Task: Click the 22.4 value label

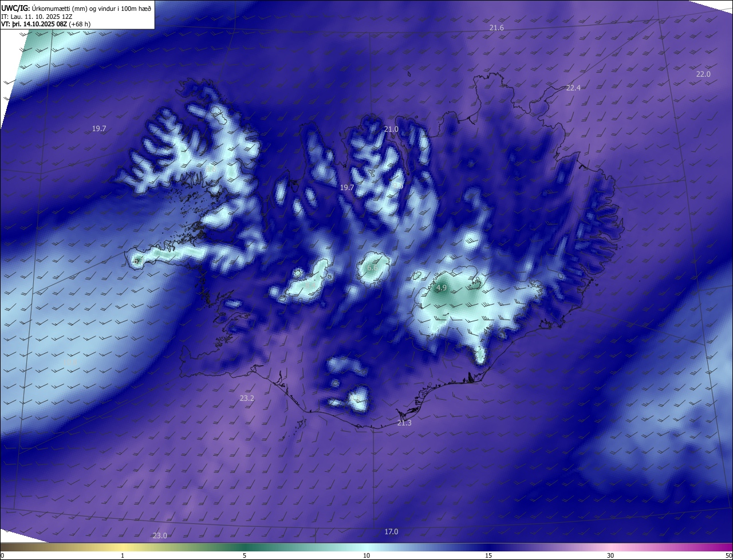Action: 573,88
